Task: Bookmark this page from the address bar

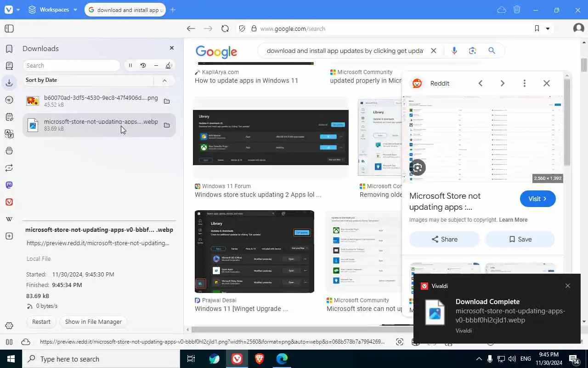Action: tap(537, 29)
